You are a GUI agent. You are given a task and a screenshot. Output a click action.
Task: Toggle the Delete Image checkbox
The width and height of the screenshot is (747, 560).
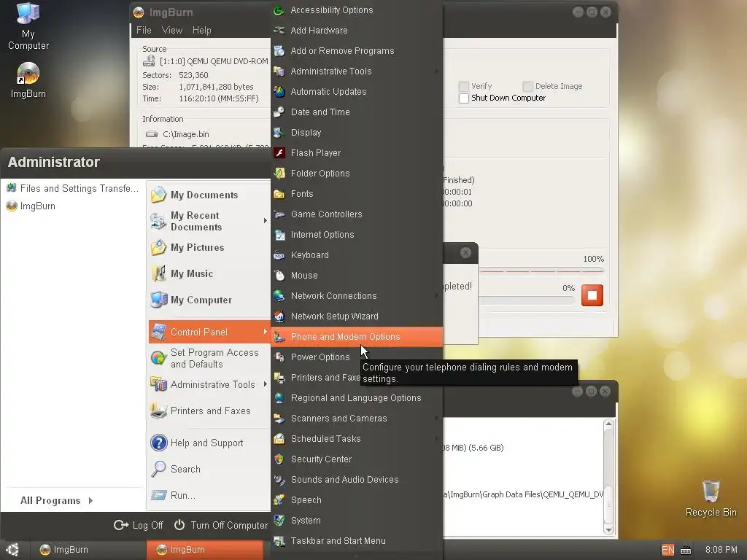pos(527,86)
